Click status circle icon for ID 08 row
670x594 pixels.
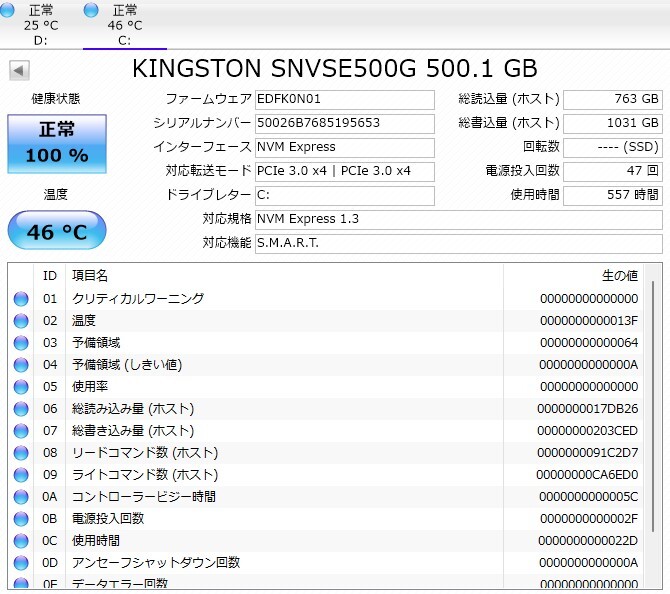point(21,453)
